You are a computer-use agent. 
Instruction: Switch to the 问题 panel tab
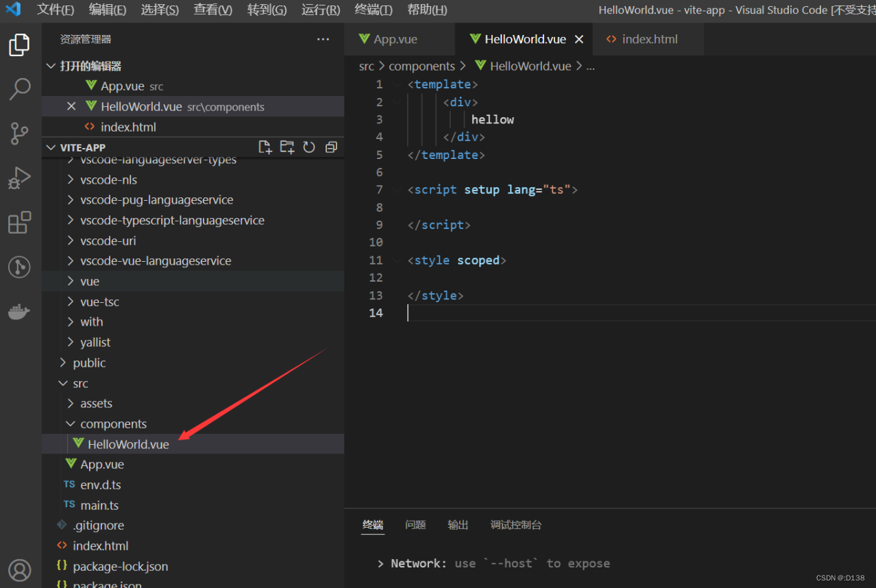(x=415, y=525)
